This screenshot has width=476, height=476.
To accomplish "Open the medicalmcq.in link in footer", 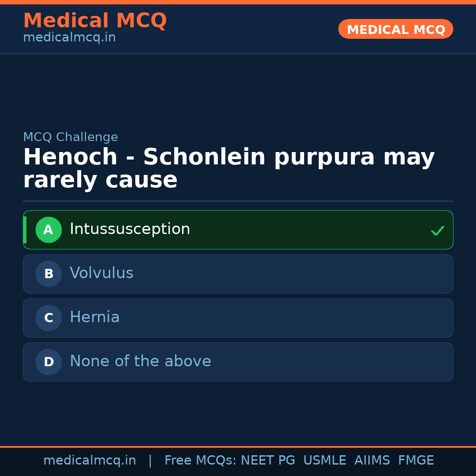I will point(89,460).
